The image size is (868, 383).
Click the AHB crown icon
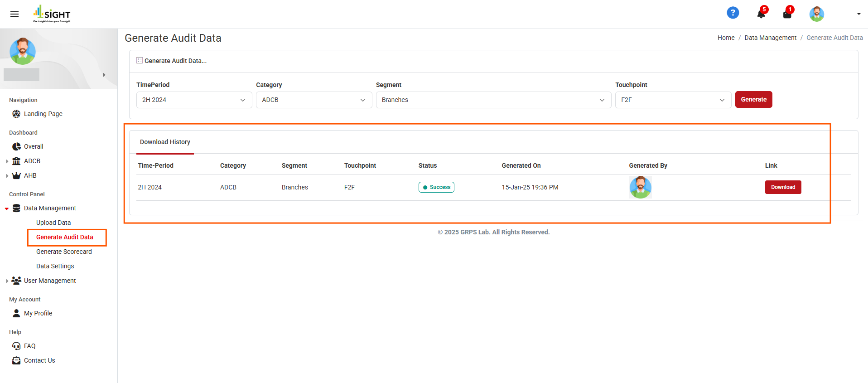[16, 175]
